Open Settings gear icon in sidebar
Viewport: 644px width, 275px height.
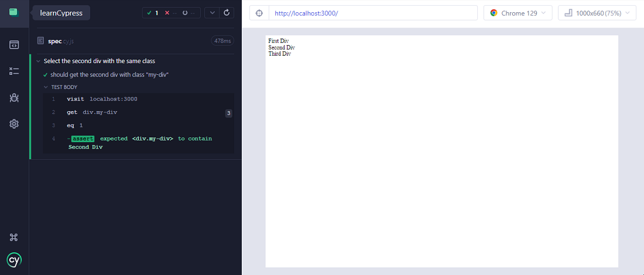coord(14,124)
